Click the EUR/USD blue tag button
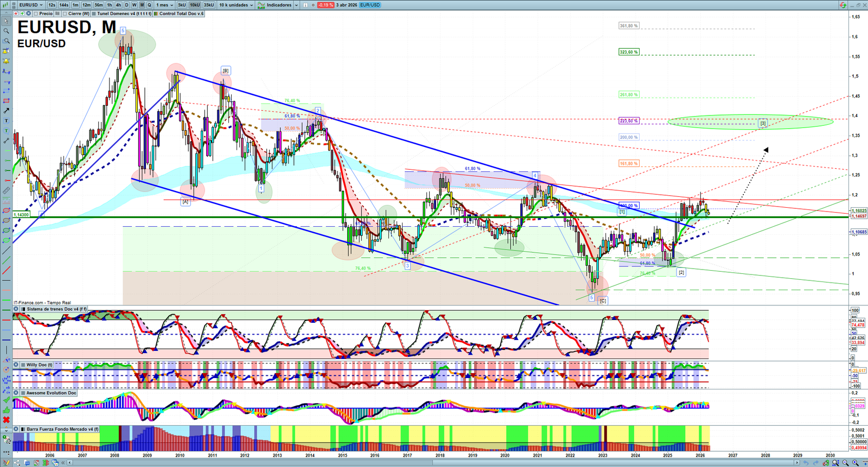The image size is (868, 467). 370,5
